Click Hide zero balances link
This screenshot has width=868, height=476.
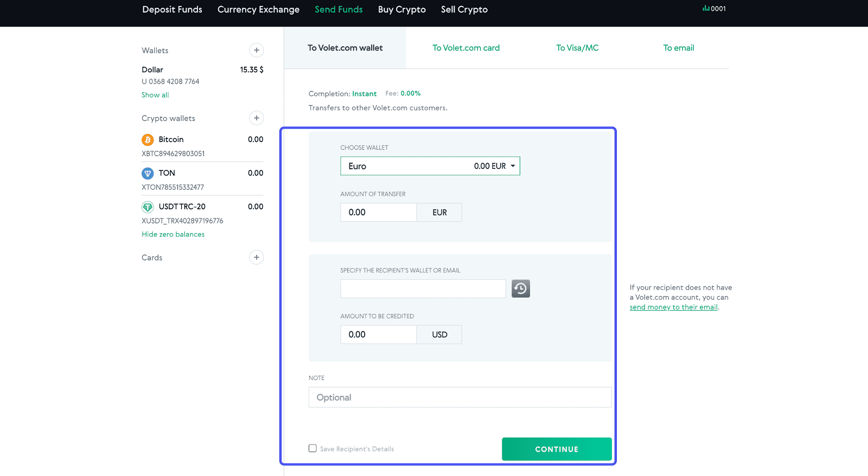tap(173, 234)
